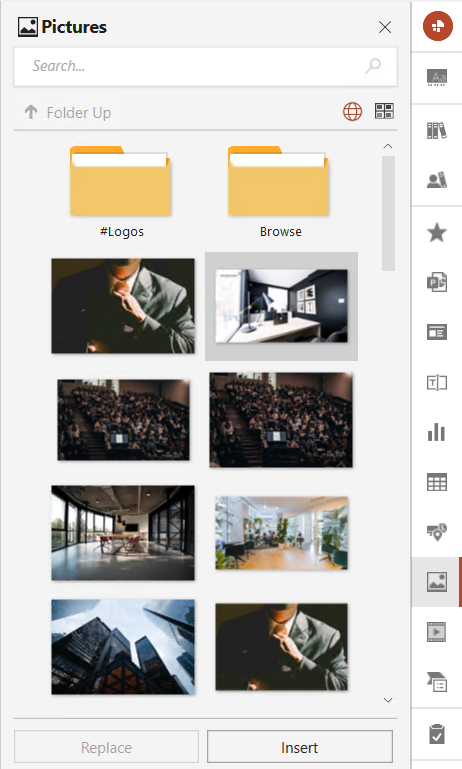Open the library books sidebar icon
The height and width of the screenshot is (769, 462).
436,130
